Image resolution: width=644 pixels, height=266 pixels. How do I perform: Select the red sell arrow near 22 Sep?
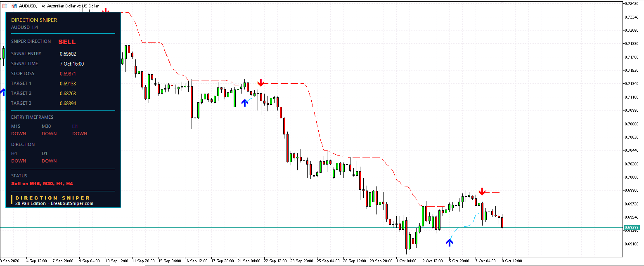(x=260, y=82)
